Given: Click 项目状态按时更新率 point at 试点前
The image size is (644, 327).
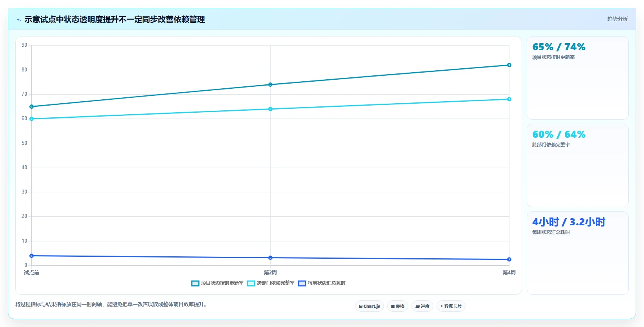Looking at the screenshot, I should click(32, 107).
